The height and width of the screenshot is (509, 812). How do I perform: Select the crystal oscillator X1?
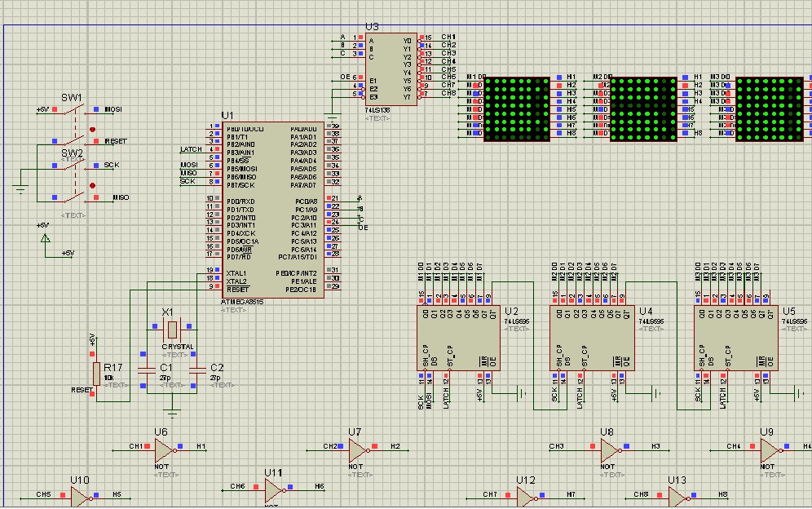[x=171, y=330]
